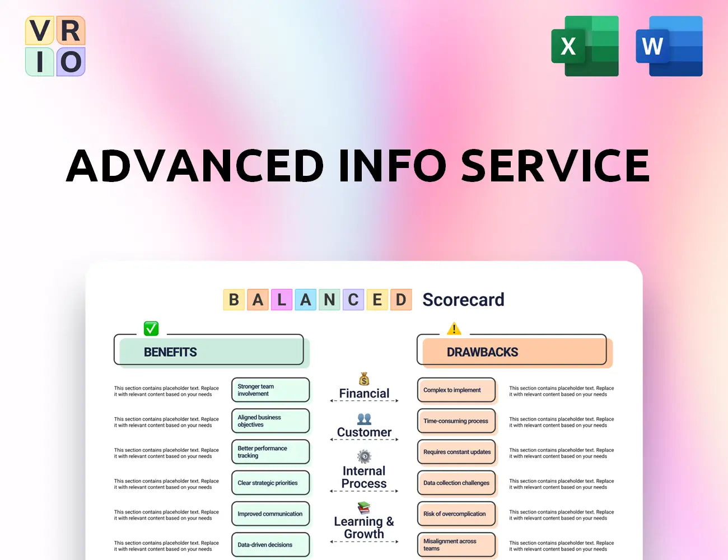Click the green checkmark above Benefits
The width and height of the screenshot is (728, 560).
(x=151, y=328)
